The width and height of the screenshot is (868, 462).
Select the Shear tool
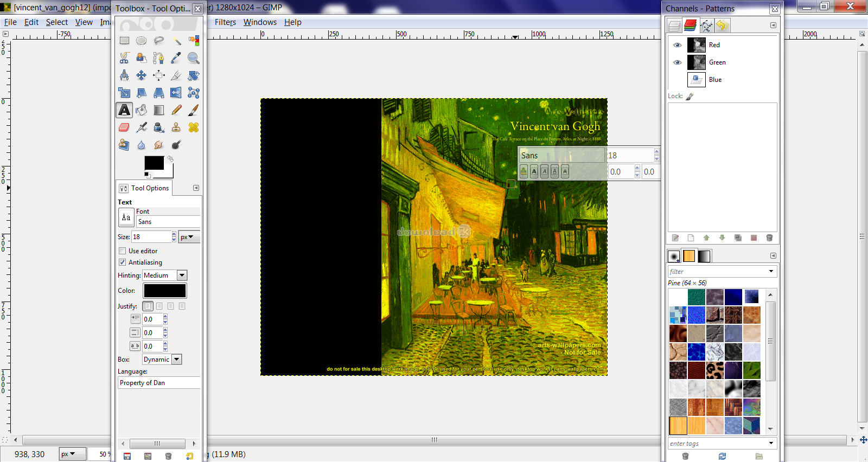[x=142, y=93]
